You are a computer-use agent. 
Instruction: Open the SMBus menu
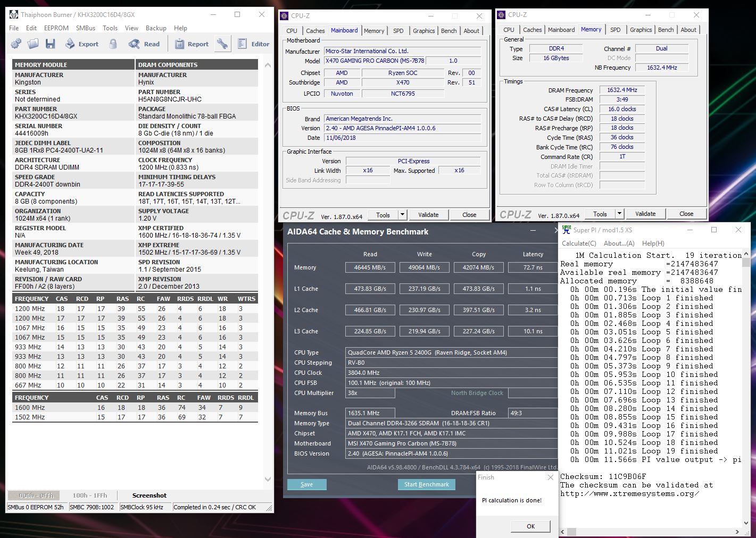[86, 28]
